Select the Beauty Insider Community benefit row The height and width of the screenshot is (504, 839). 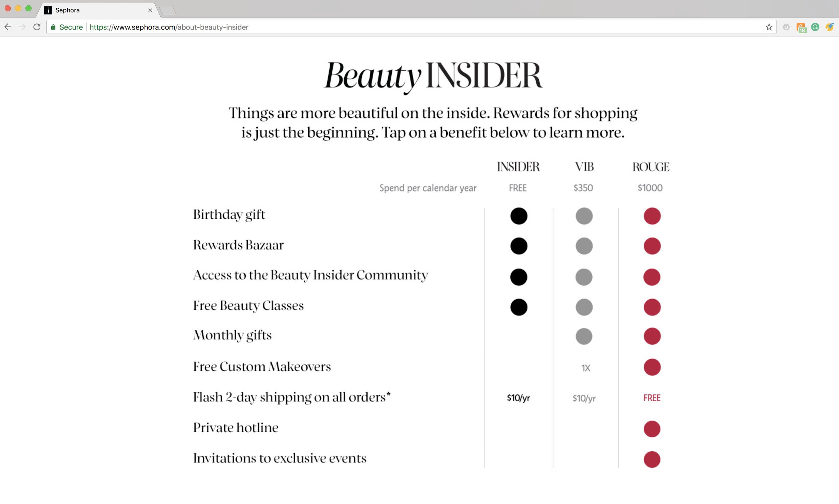[x=312, y=275]
